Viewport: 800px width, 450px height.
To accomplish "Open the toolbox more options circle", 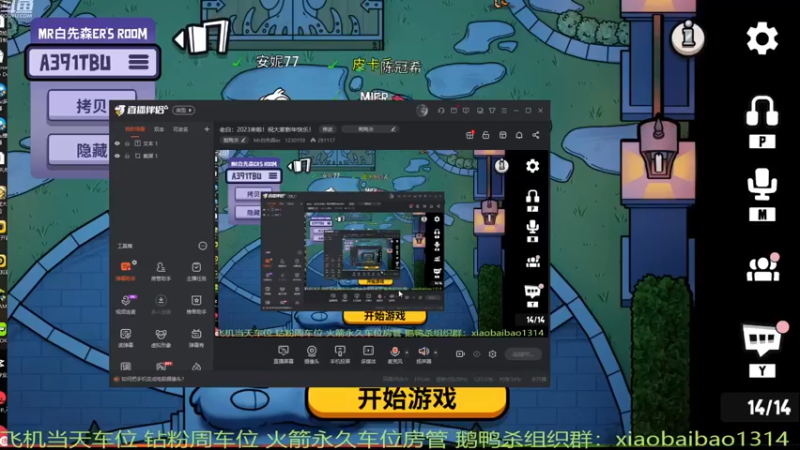I will tap(203, 246).
